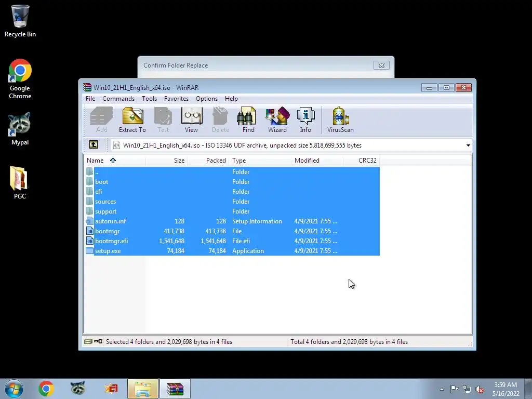The image size is (532, 399).
Task: Open the Windows Start button
Action: 14,389
